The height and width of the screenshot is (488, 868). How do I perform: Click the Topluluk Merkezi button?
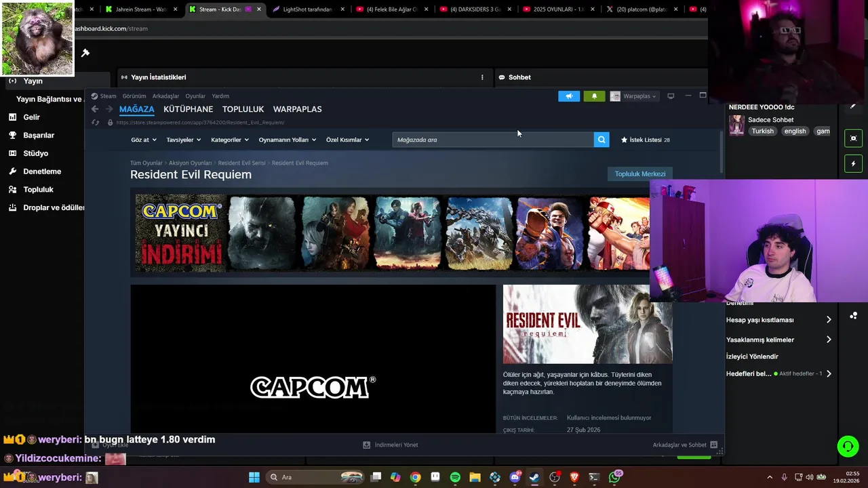pos(640,174)
